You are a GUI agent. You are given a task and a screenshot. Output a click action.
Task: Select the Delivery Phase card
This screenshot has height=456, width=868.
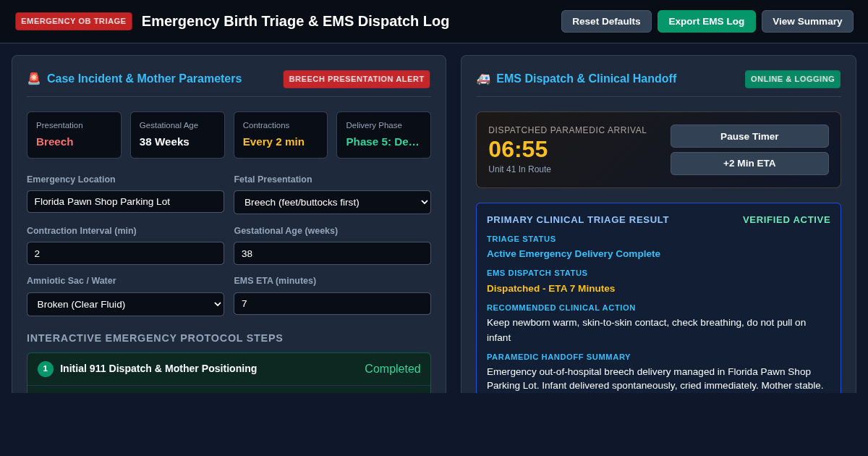[x=383, y=135]
